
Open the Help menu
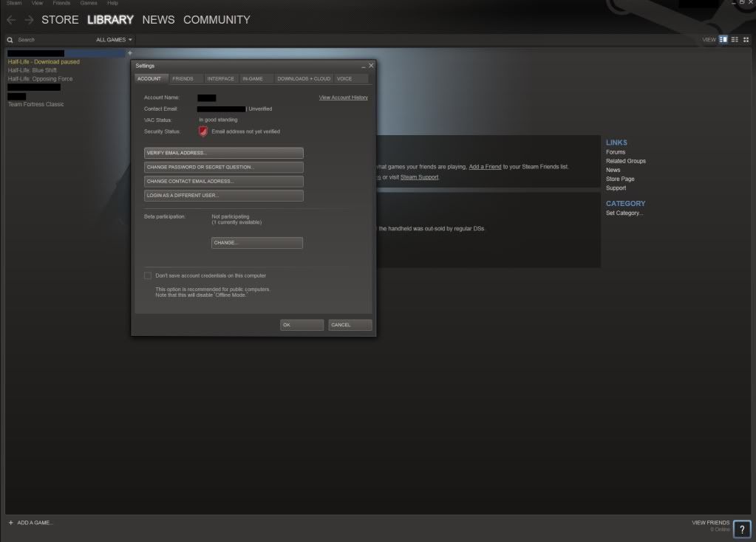112,3
